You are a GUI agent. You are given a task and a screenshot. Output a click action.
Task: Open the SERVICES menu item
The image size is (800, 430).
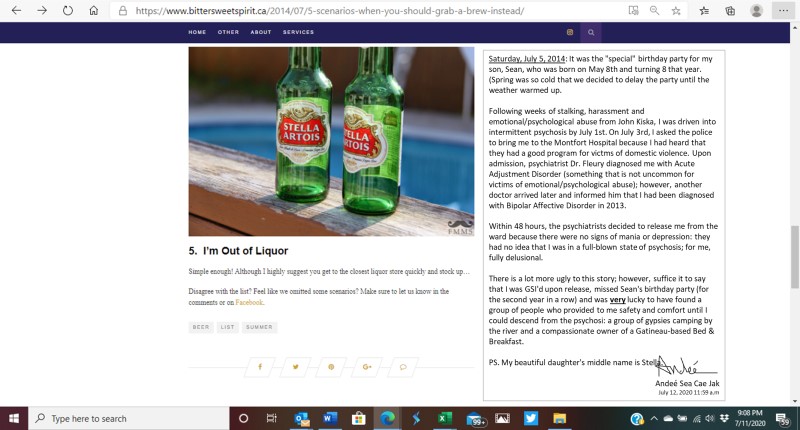[x=298, y=32]
